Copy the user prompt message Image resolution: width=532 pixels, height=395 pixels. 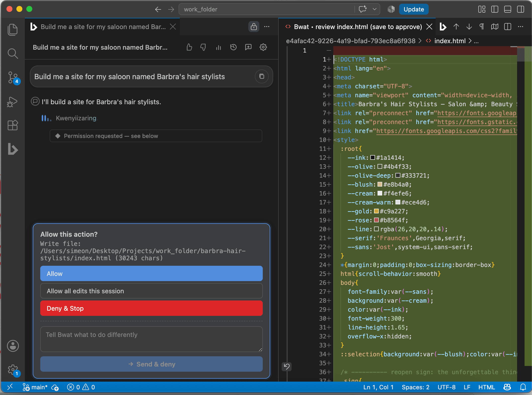(262, 76)
